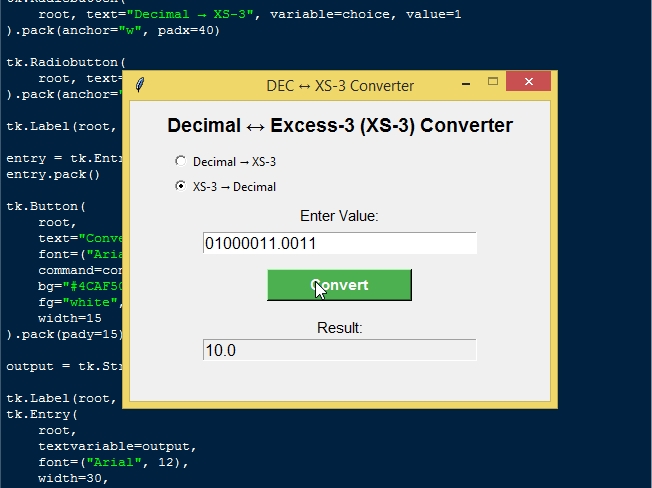This screenshot has height=488, width=652.
Task: Close the DEC ↔ XS-3 Converter window
Action: point(528,85)
